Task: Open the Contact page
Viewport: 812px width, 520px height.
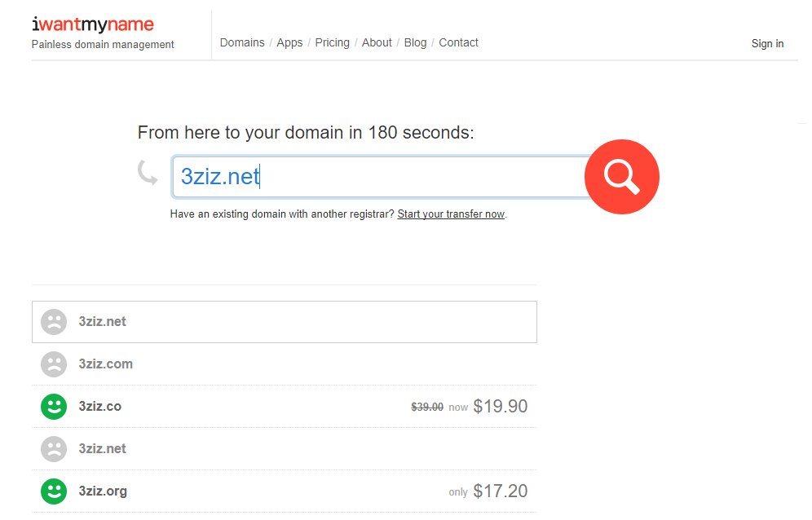Action: [458, 42]
